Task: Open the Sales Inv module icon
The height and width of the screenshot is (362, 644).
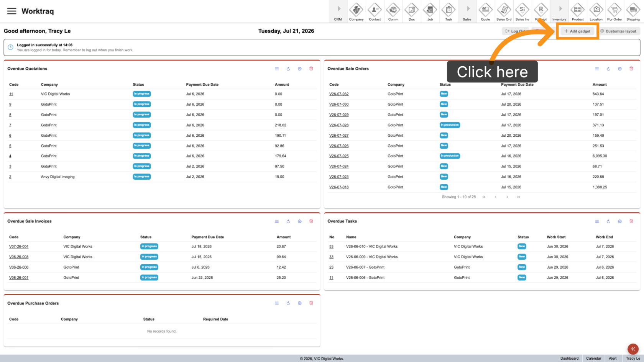Action: tap(522, 11)
